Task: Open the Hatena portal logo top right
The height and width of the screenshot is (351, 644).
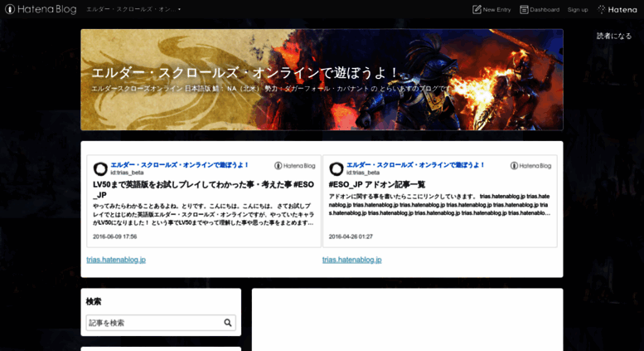Action: [x=617, y=9]
